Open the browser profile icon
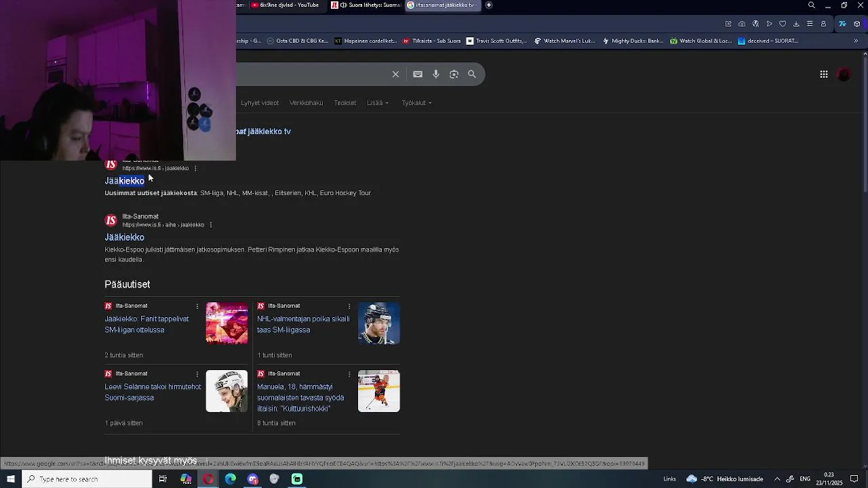 tap(823, 24)
